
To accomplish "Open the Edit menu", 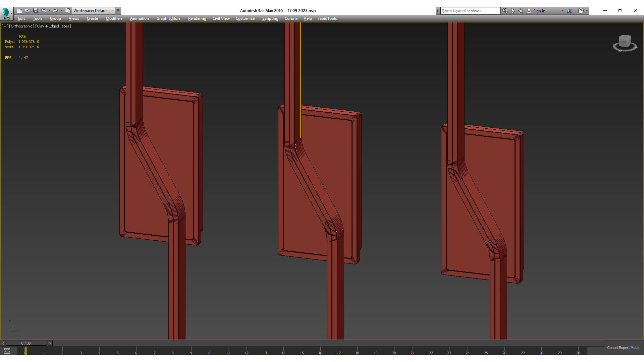I will pos(21,18).
